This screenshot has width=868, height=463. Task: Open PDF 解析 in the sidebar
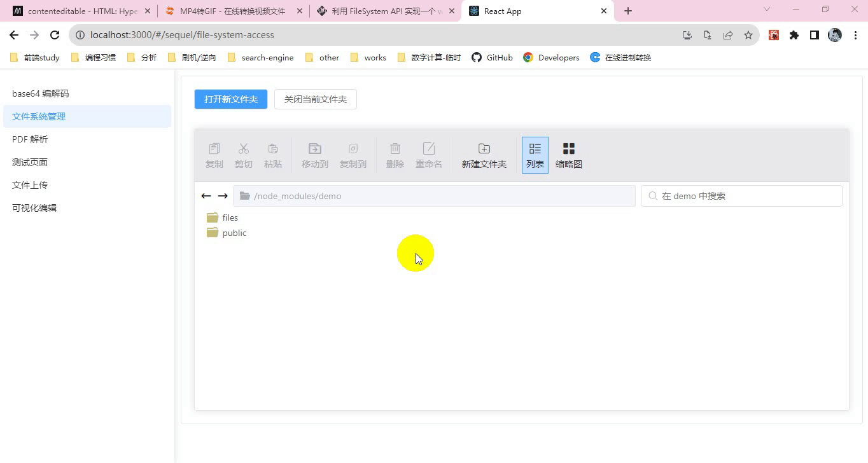87,139
